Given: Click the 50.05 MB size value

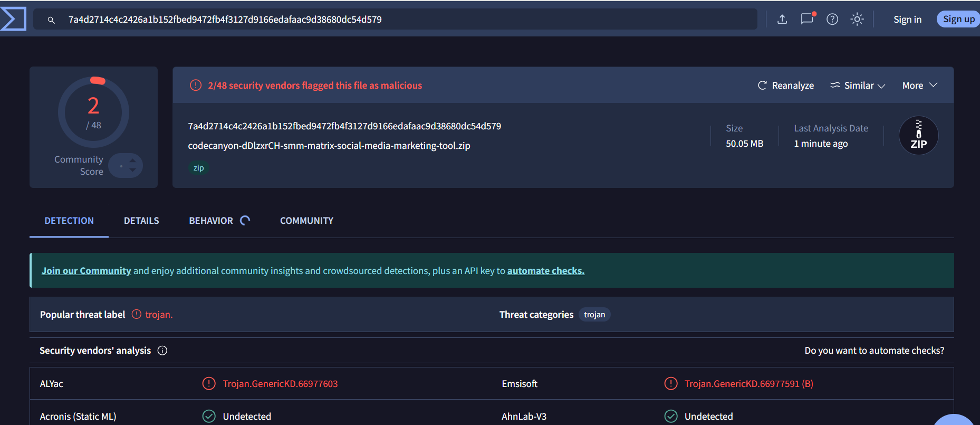Looking at the screenshot, I should tap(744, 144).
